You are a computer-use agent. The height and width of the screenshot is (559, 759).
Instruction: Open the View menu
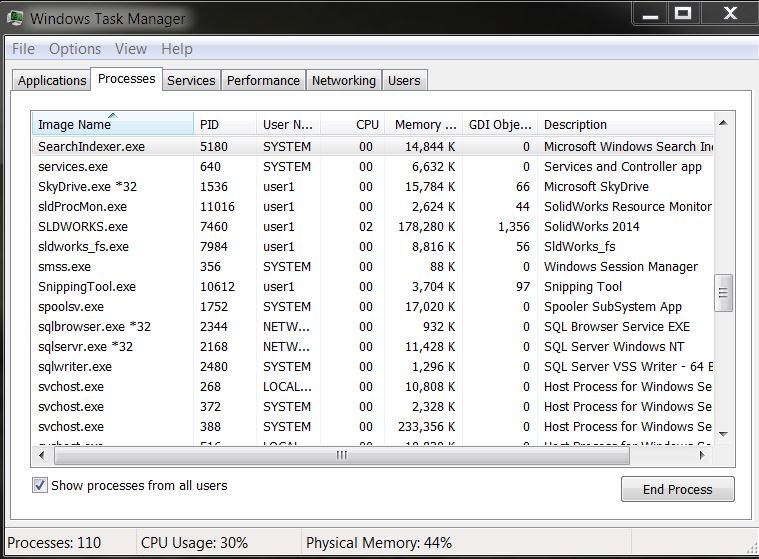coord(131,49)
